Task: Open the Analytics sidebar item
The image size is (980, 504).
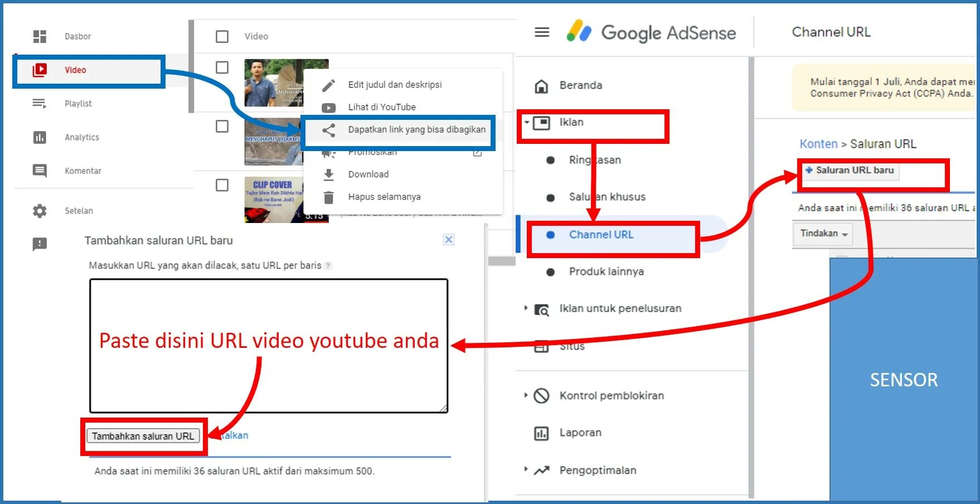Action: click(x=82, y=137)
